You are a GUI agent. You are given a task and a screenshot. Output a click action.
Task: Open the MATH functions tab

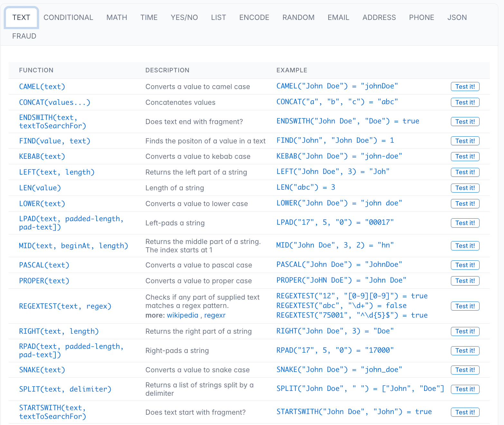[x=117, y=17]
